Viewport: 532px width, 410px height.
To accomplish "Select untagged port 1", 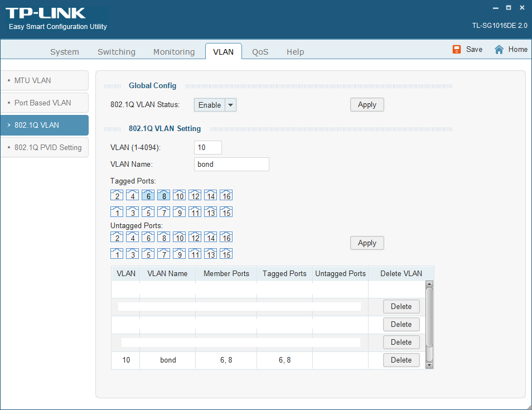I will coord(117,254).
